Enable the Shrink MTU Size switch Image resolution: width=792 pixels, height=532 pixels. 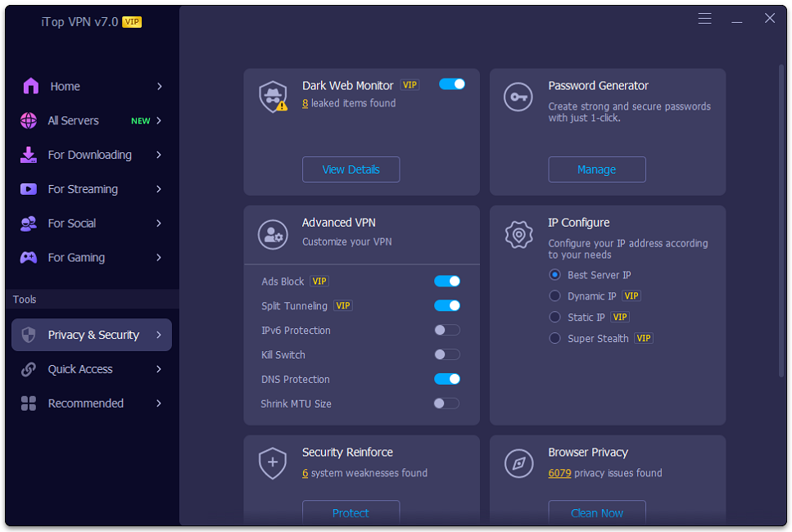point(447,404)
